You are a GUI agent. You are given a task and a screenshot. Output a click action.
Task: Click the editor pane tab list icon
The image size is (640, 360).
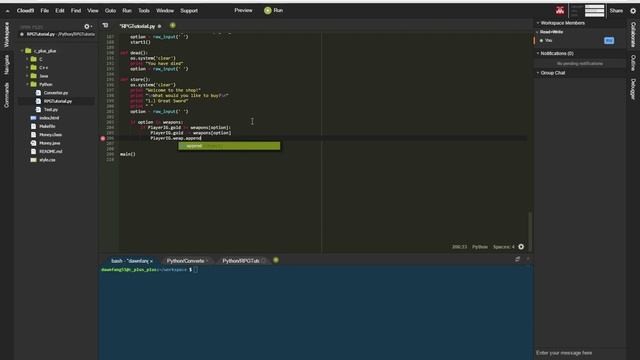pos(105,25)
